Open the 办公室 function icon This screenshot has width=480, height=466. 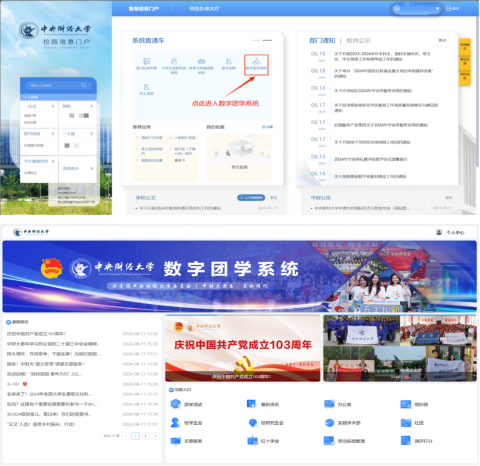329,404
